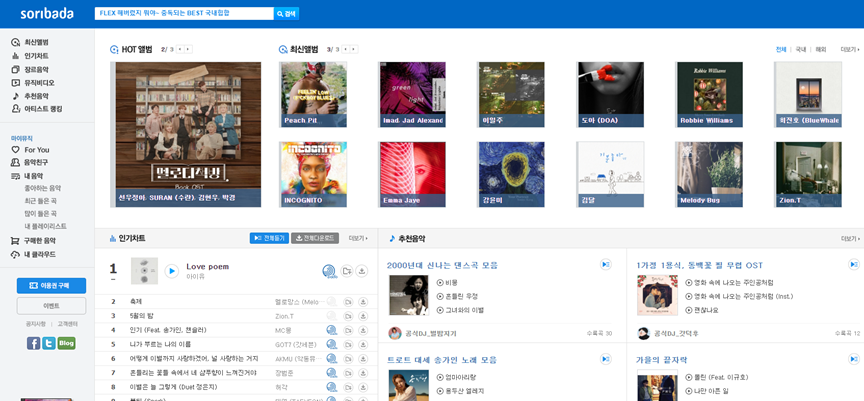Open 인기차트 in the sidebar

[x=36, y=56]
